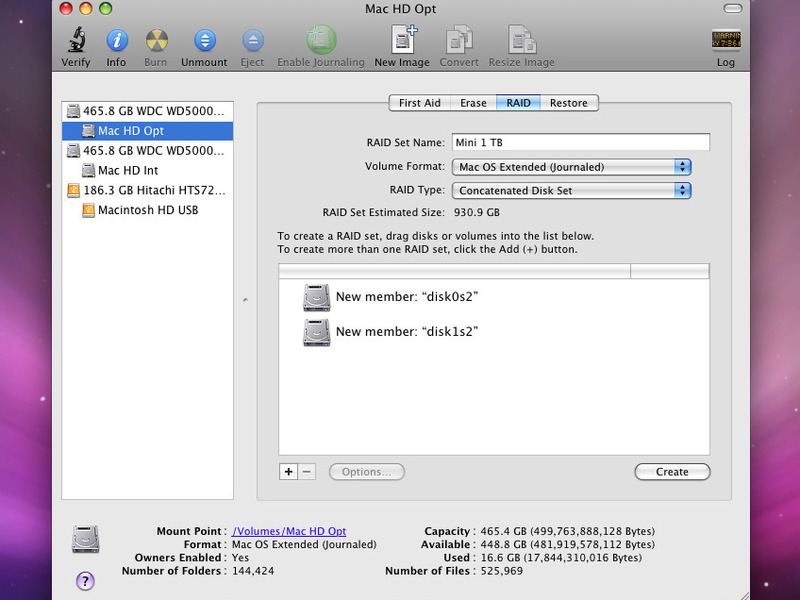
Task: Select second 465.8 GB WDC disk
Action: (x=147, y=151)
